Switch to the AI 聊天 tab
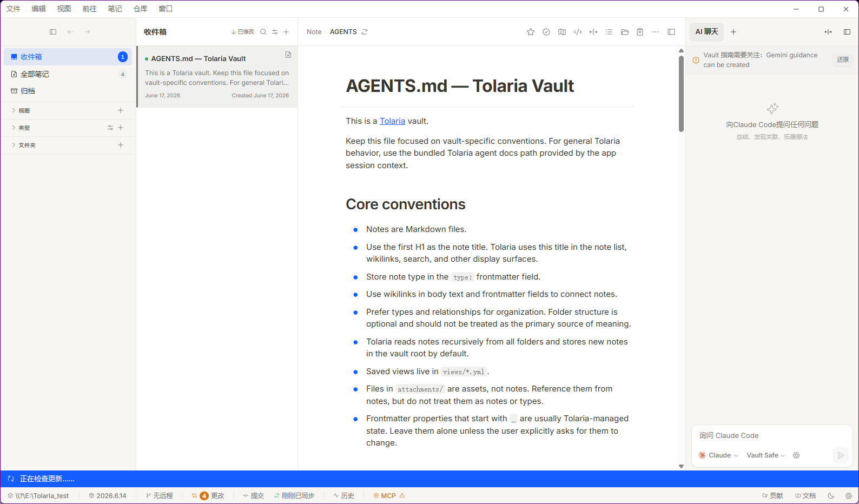The height and width of the screenshot is (504, 859). [x=707, y=32]
